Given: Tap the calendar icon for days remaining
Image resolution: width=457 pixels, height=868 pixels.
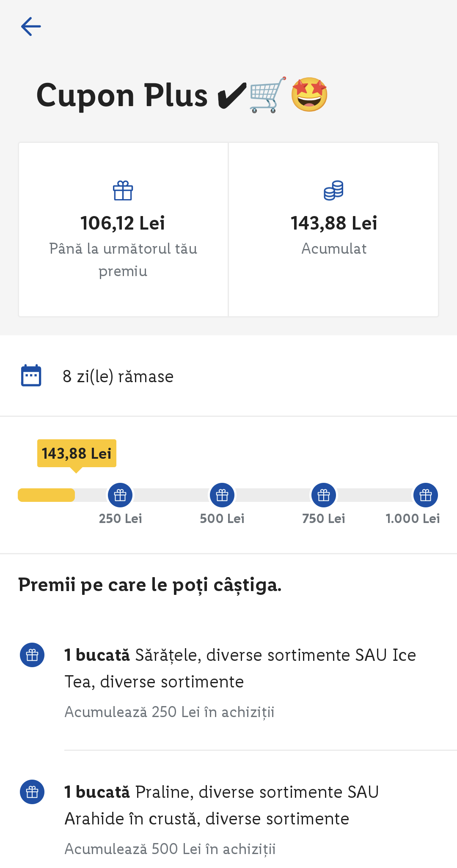Looking at the screenshot, I should [31, 375].
